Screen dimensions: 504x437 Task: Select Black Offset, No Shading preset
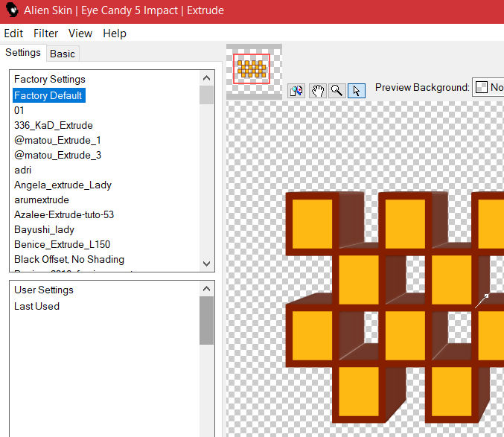[69, 259]
